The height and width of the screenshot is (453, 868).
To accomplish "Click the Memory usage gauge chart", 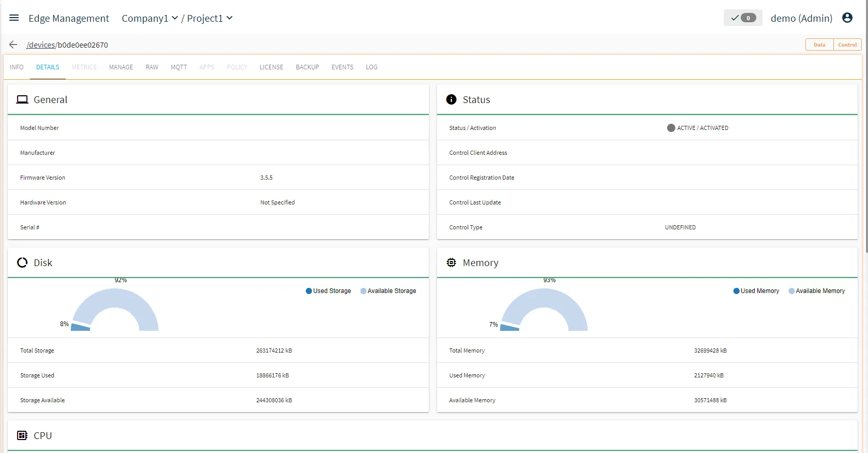I will click(544, 309).
